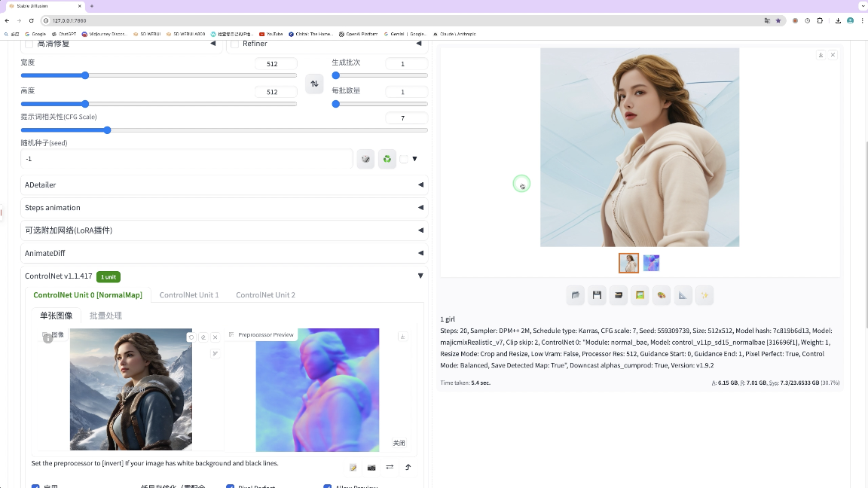Open the Claude | Anthropic bookmark

click(x=454, y=34)
